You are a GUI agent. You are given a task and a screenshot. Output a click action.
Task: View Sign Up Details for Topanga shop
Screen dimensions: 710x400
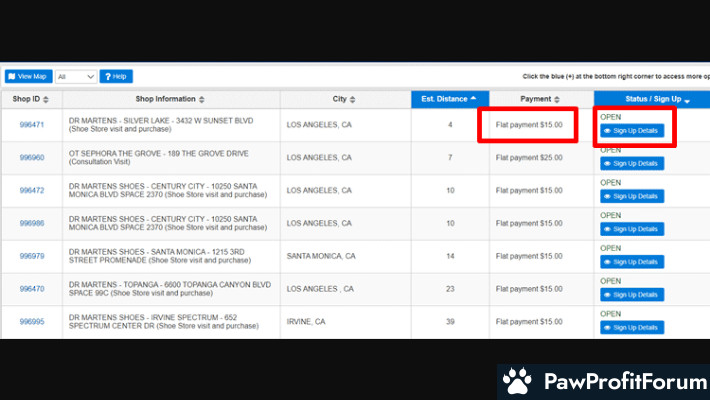tap(632, 295)
